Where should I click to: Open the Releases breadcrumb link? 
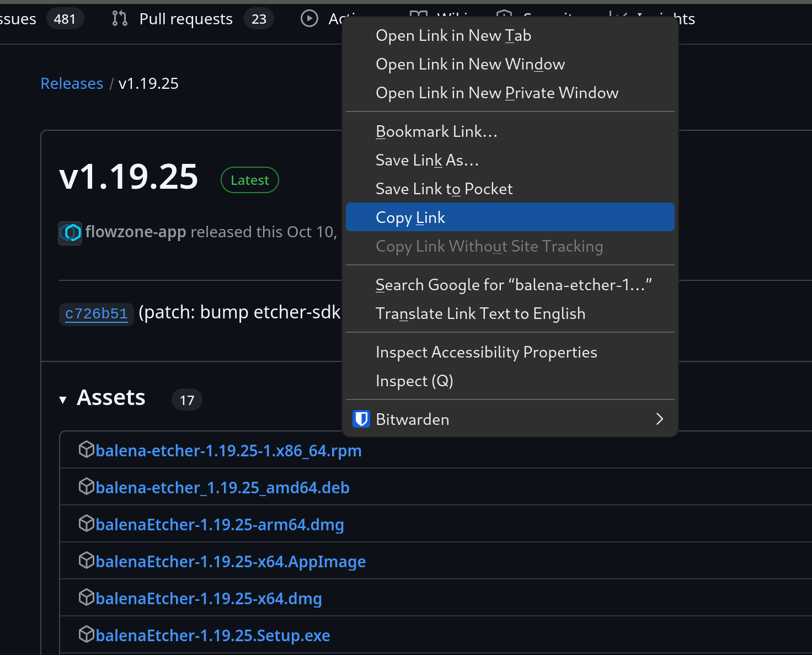[72, 83]
